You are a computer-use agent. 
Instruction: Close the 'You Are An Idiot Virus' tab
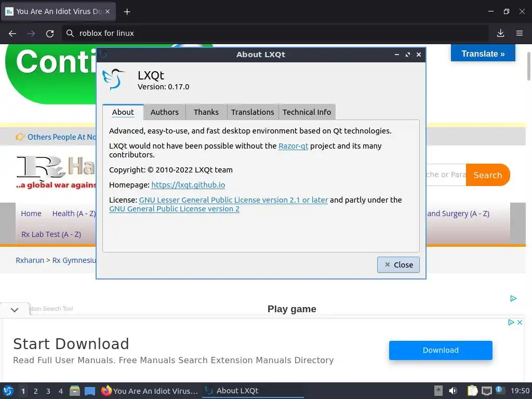point(107,11)
